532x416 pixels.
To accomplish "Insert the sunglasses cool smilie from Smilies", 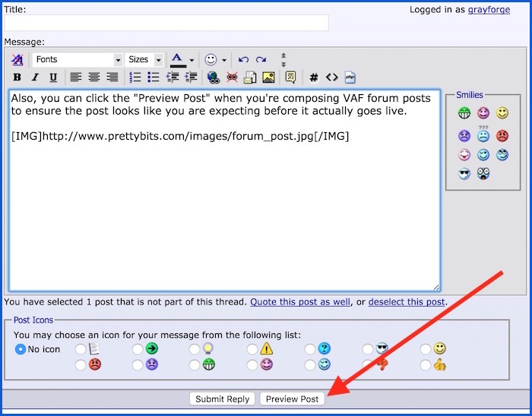I will (x=464, y=174).
